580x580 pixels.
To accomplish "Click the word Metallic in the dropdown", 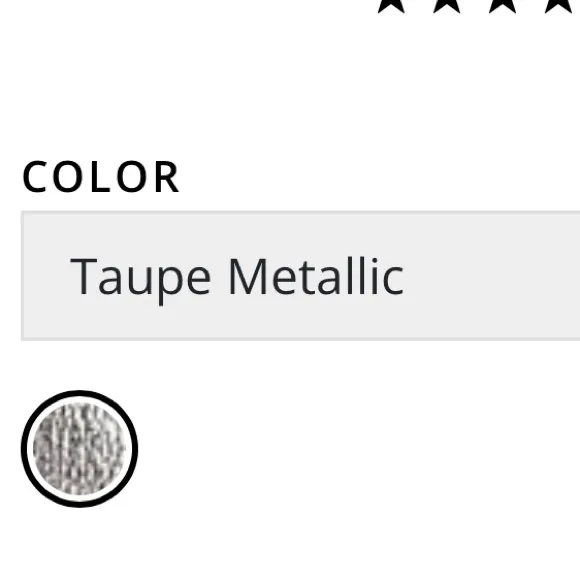I will coord(316,277).
